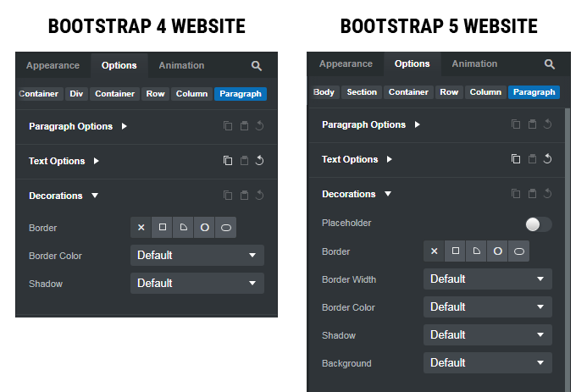Select square border in Bootstrap 4 panel
Screen dimensions: 587x392
[x=162, y=228]
